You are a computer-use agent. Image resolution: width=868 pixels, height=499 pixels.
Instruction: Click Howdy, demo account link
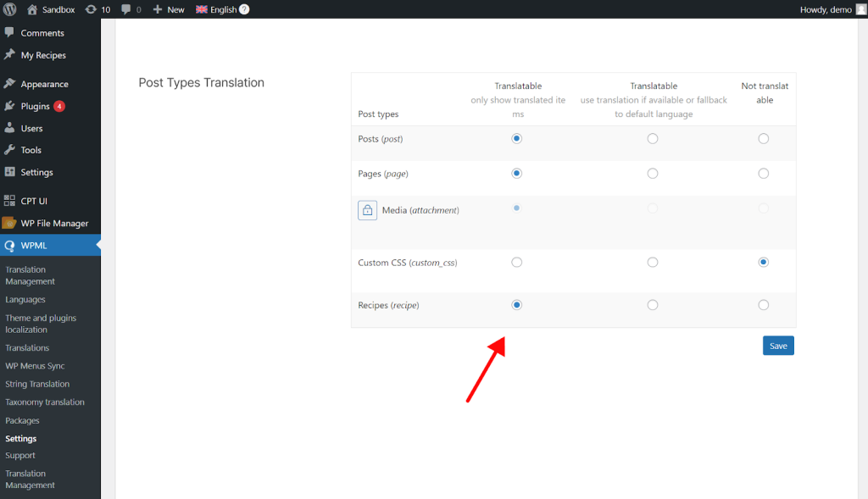[x=826, y=9]
